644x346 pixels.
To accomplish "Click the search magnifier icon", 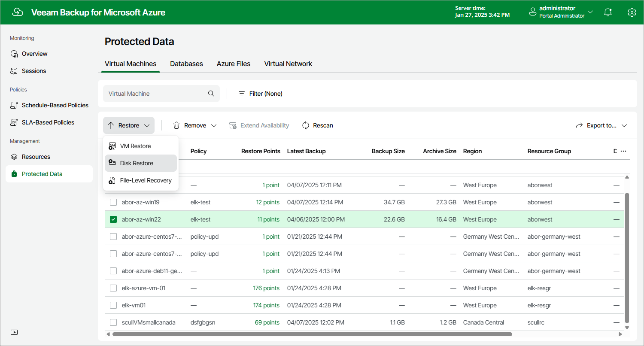I will pos(211,94).
